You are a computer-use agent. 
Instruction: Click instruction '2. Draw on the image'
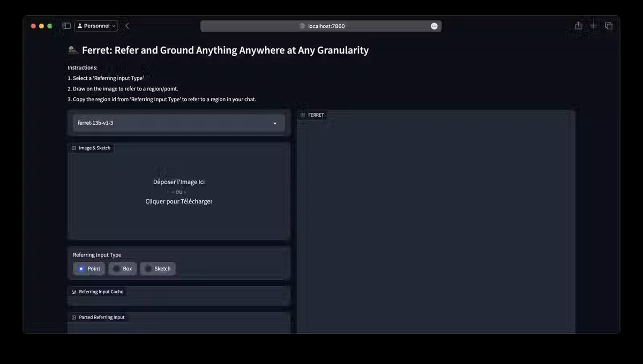[x=123, y=89]
